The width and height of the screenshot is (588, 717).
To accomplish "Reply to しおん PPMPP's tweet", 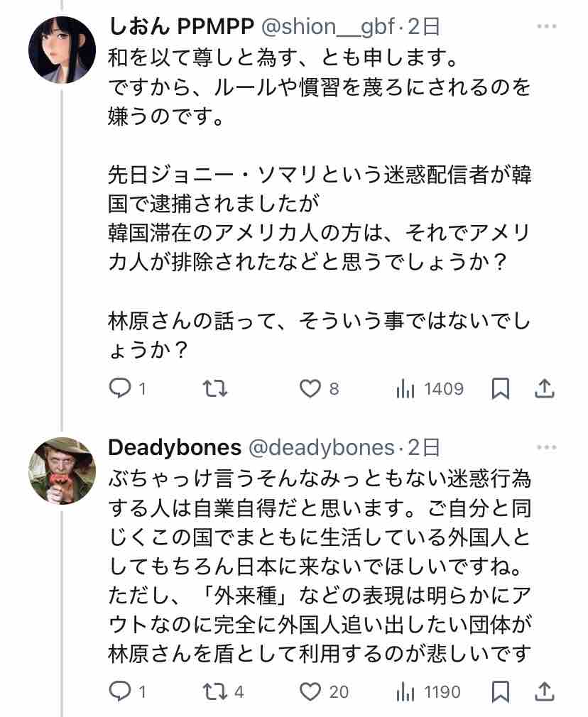I will pyautogui.click(x=119, y=388).
